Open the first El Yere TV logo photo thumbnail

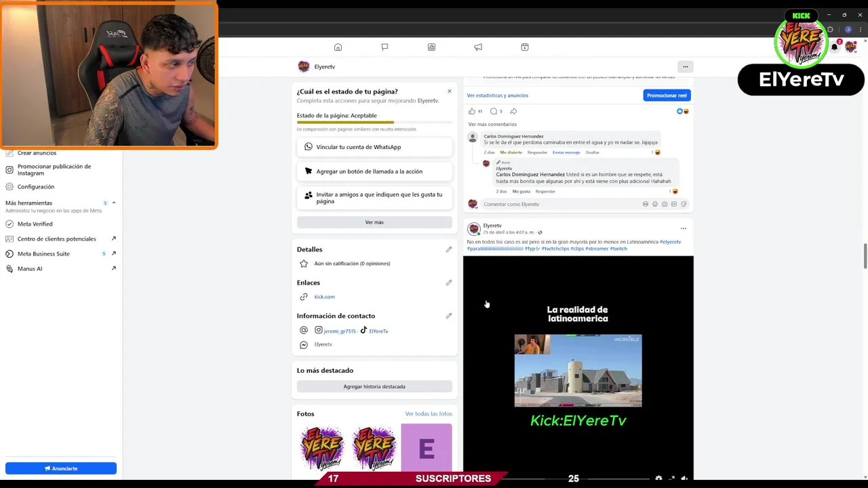pyautogui.click(x=322, y=447)
